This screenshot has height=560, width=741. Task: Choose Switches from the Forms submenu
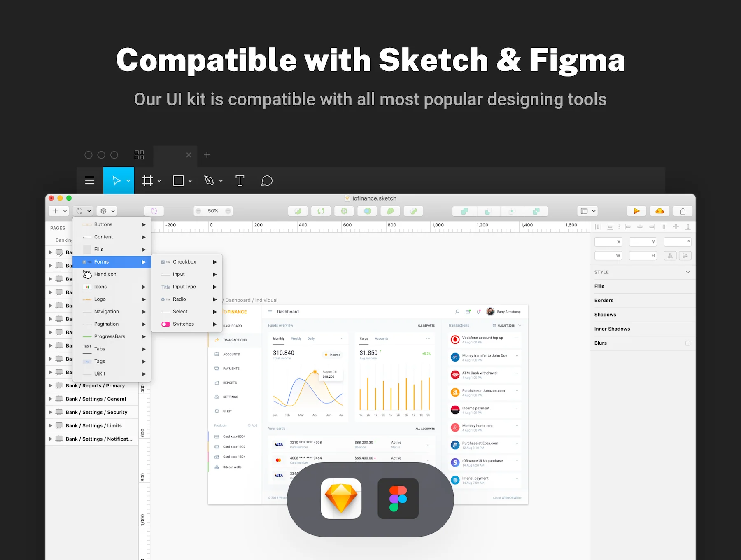pyautogui.click(x=187, y=324)
